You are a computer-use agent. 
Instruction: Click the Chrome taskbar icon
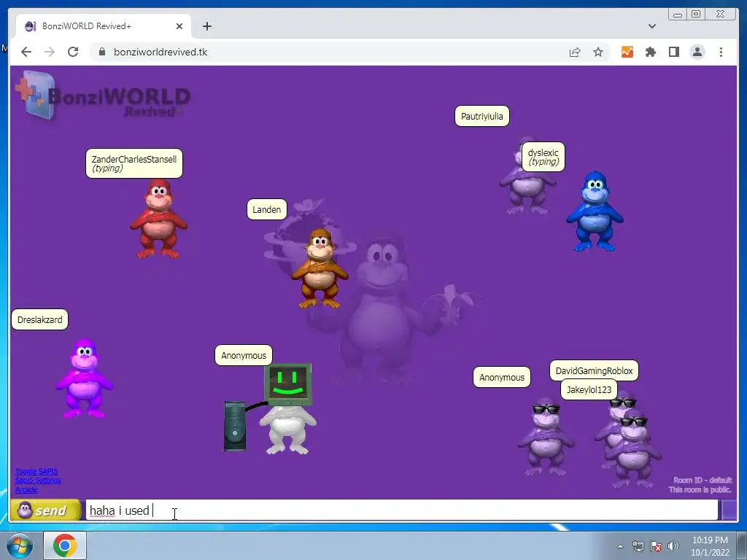65,545
